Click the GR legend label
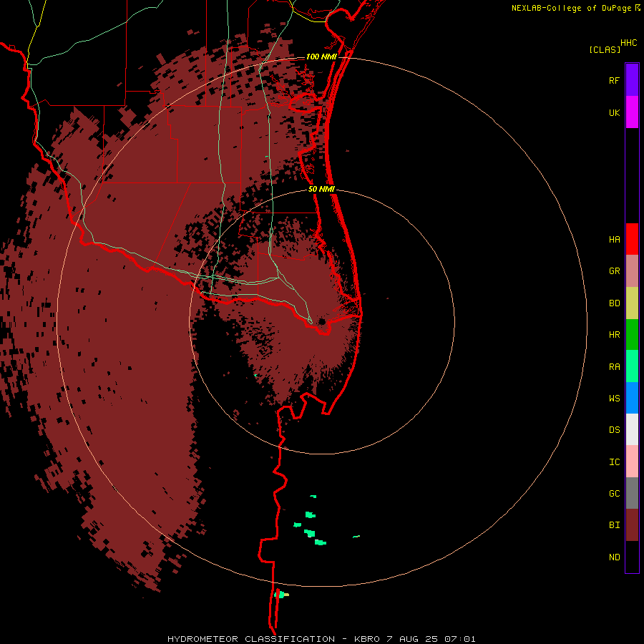 click(x=615, y=271)
